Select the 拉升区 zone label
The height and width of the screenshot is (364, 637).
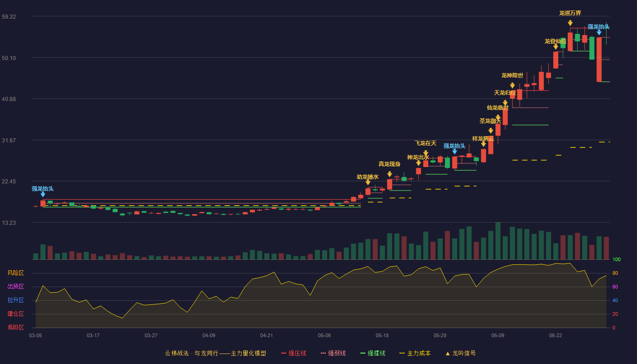tap(15, 300)
